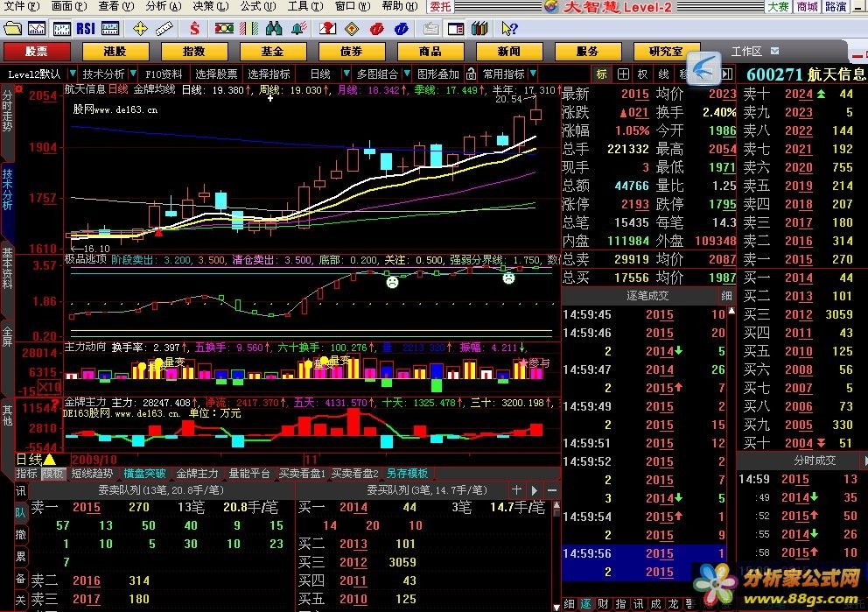This screenshot has width=868, height=612.
Task: Click the fifth toolbar chart-panel icon
Action: click(x=110, y=28)
